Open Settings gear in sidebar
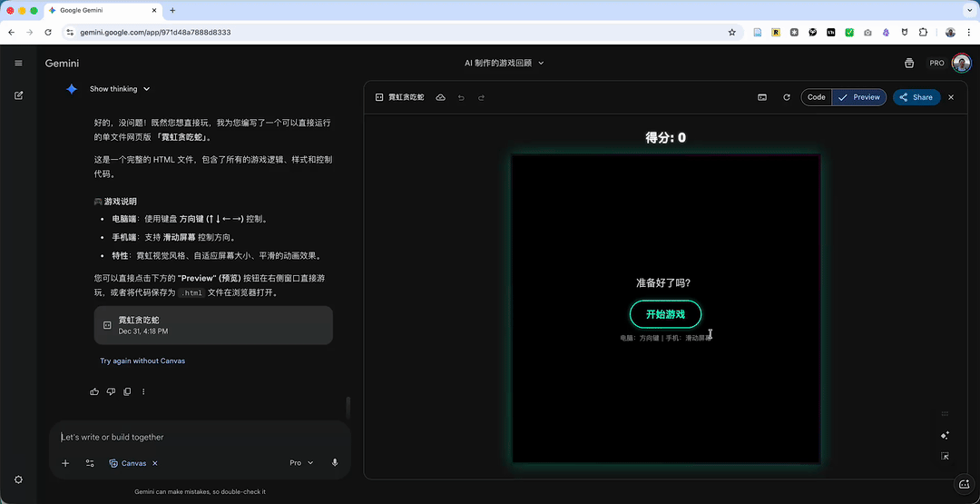980x504 pixels. [18, 479]
